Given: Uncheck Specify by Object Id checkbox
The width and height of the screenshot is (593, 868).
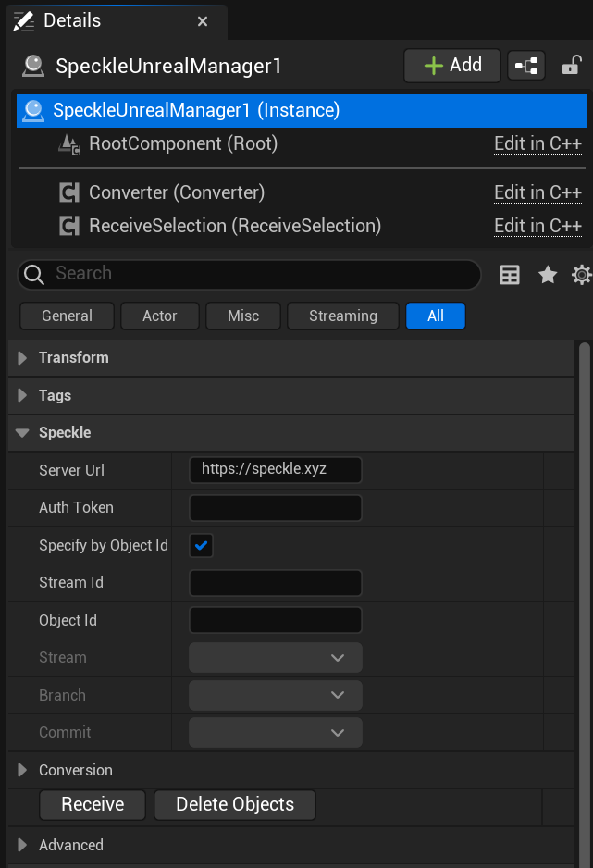Looking at the screenshot, I should click(202, 545).
